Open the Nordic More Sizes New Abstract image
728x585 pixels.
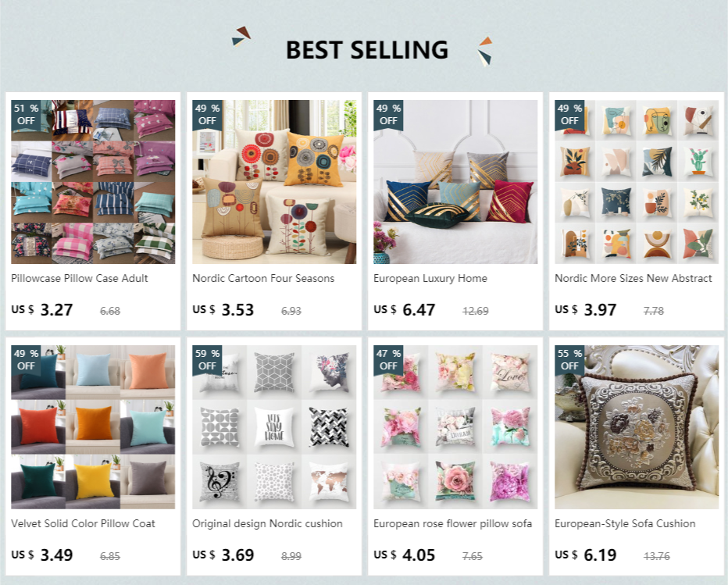[x=636, y=181]
